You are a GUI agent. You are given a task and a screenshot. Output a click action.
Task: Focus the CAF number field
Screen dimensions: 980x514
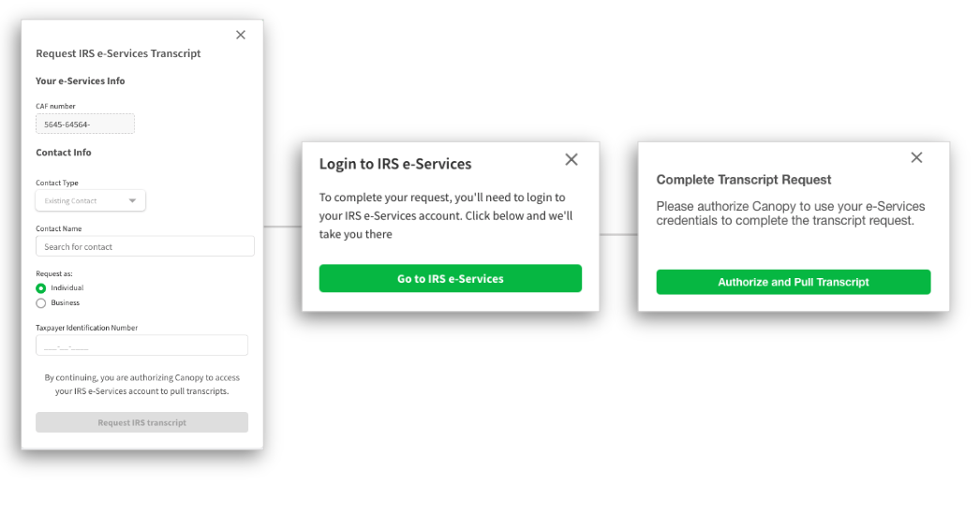[85, 124]
